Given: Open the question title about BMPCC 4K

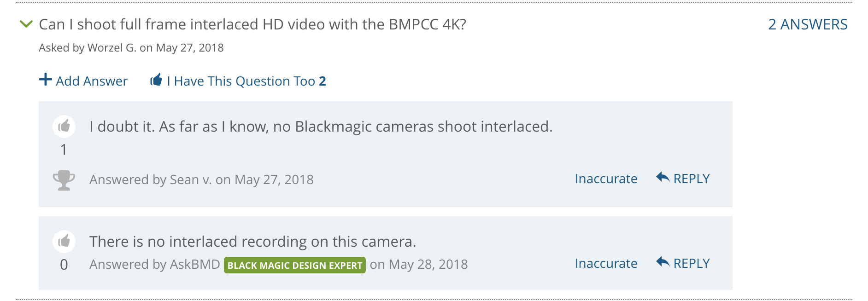Looking at the screenshot, I should (252, 24).
